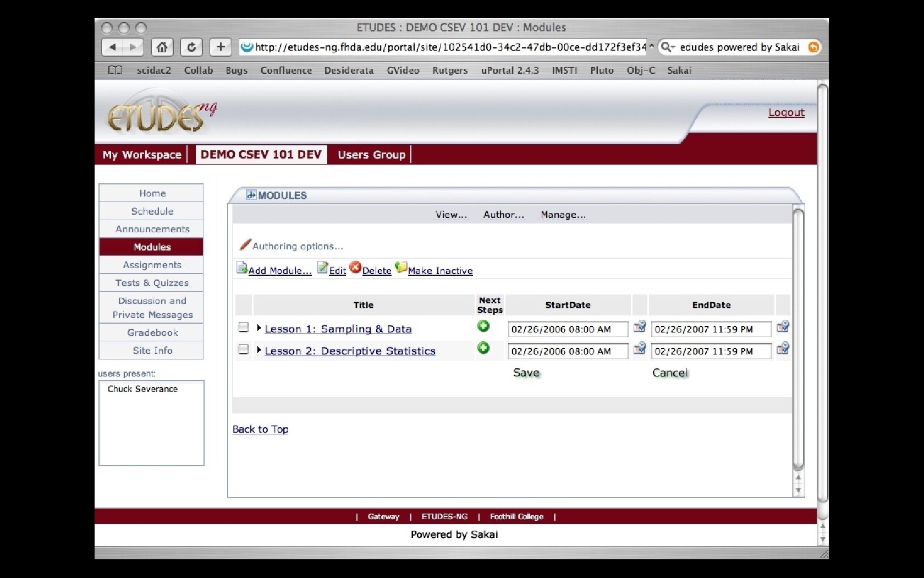Click the Edit link text
The width and height of the screenshot is (924, 578).
pos(337,271)
